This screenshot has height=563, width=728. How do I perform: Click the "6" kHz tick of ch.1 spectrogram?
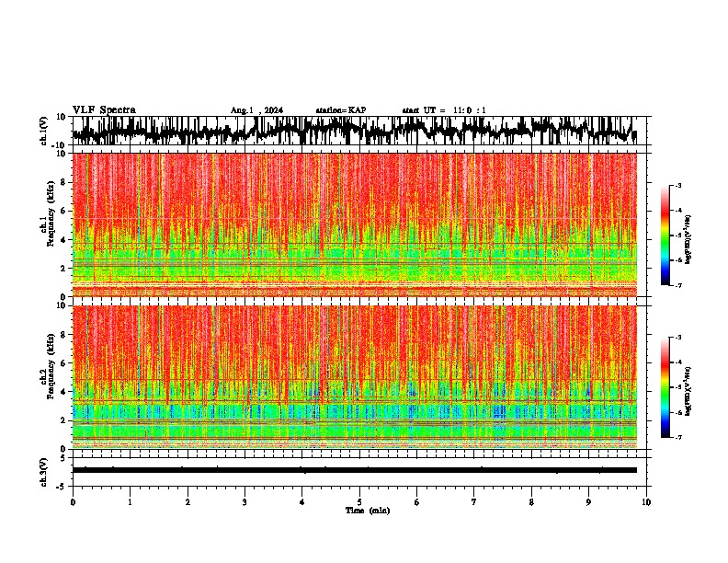[63, 211]
